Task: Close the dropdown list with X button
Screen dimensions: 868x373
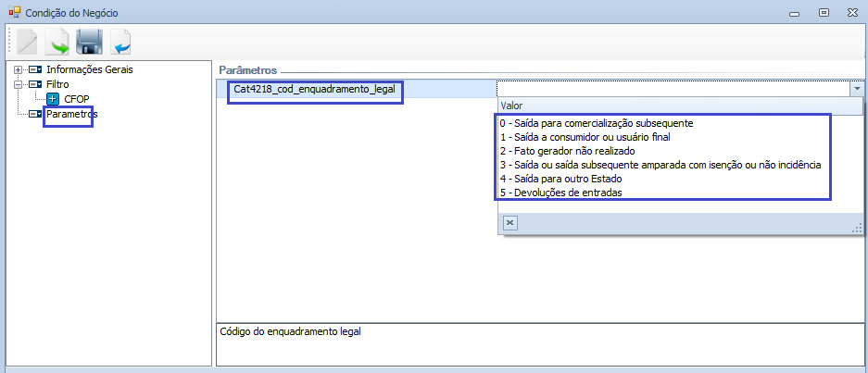Action: (x=510, y=222)
